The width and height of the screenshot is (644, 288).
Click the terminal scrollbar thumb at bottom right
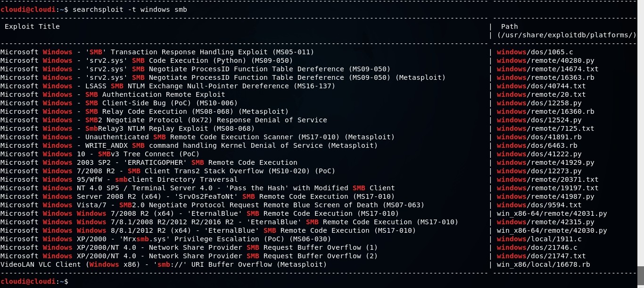click(640, 277)
